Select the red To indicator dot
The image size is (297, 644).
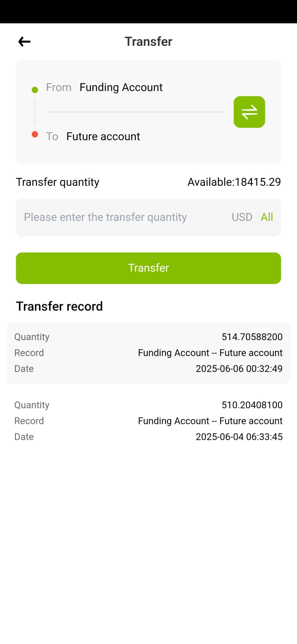pyautogui.click(x=35, y=134)
